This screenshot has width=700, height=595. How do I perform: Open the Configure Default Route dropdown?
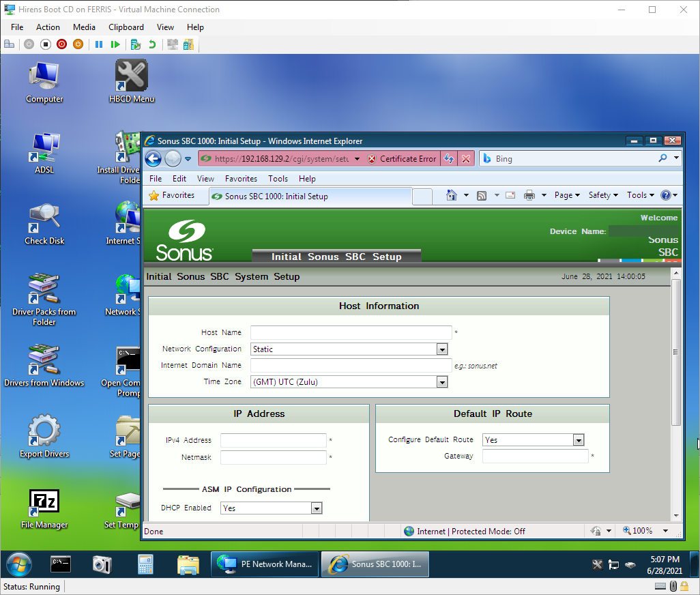click(579, 440)
